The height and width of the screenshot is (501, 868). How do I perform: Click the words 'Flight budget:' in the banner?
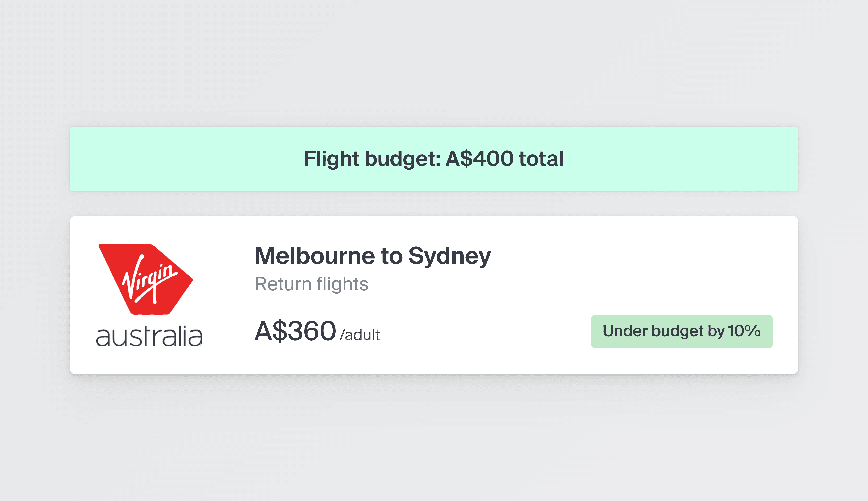[x=372, y=159]
